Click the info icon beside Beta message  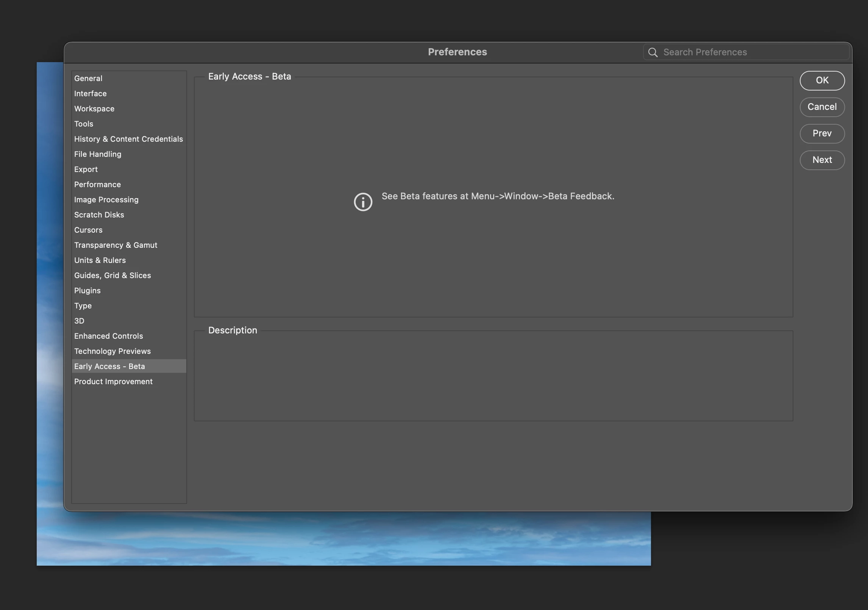tap(363, 202)
